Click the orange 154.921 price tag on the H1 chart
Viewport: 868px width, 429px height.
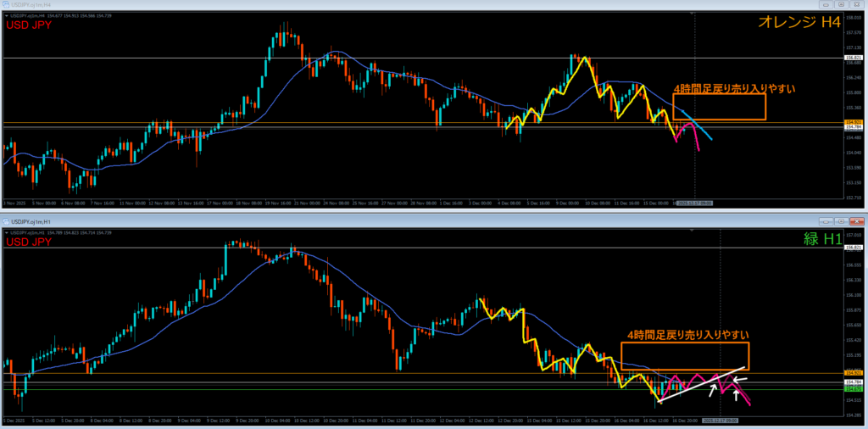click(x=854, y=373)
